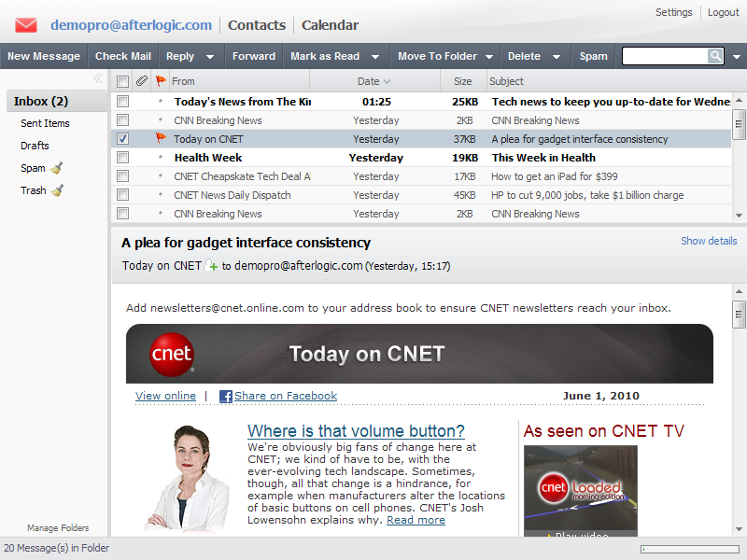
Task: Check the CNET News Daily Dispatch message
Action: (x=122, y=195)
